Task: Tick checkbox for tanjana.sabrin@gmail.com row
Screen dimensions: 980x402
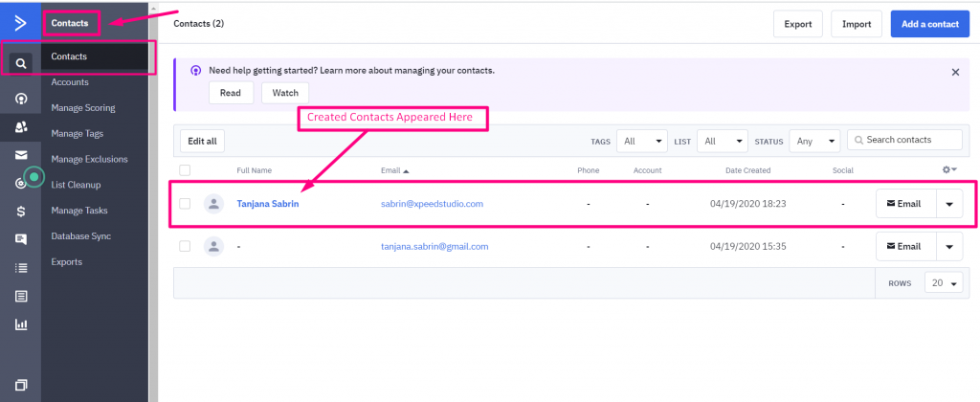Action: tap(185, 246)
